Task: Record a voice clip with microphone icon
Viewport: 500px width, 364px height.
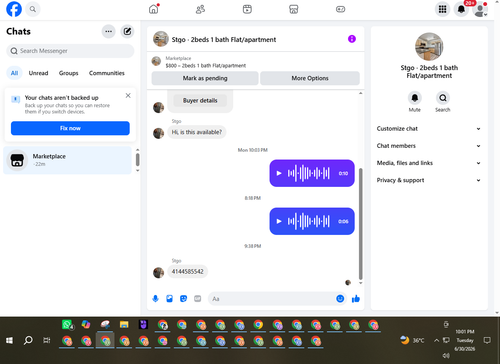Action: (155, 299)
